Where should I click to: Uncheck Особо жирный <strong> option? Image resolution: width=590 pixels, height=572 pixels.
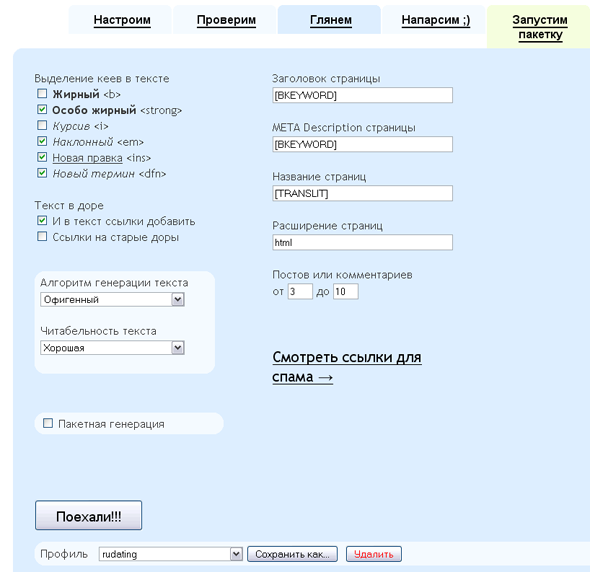42,110
